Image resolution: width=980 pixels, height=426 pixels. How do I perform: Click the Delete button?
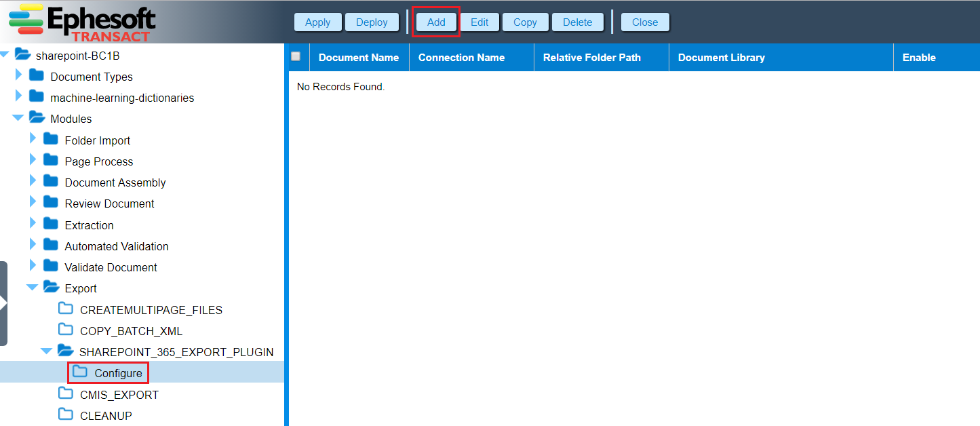pyautogui.click(x=577, y=22)
